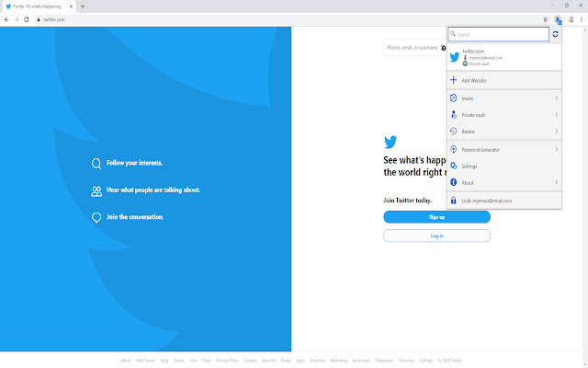This screenshot has height=368, width=588.
Task: Bookmark this page with the star icon
Action: pos(545,19)
